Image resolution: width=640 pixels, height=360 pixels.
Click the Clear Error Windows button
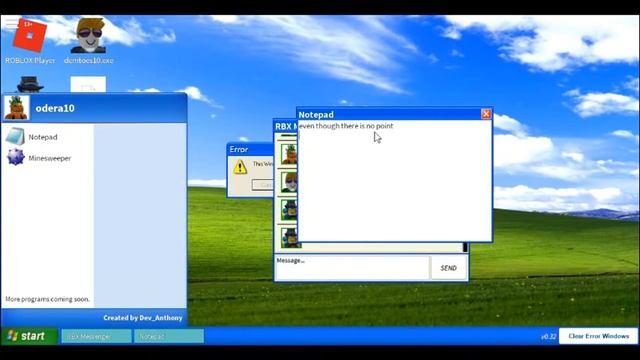(x=598, y=336)
